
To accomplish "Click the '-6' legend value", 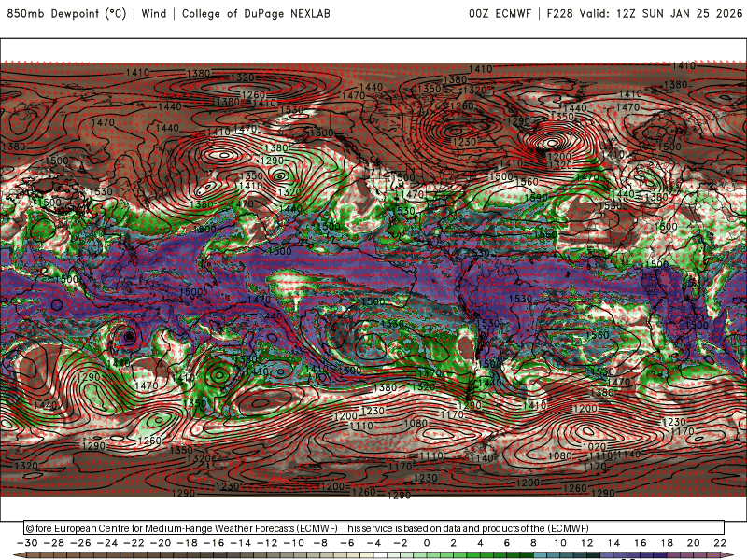I will (346, 543).
